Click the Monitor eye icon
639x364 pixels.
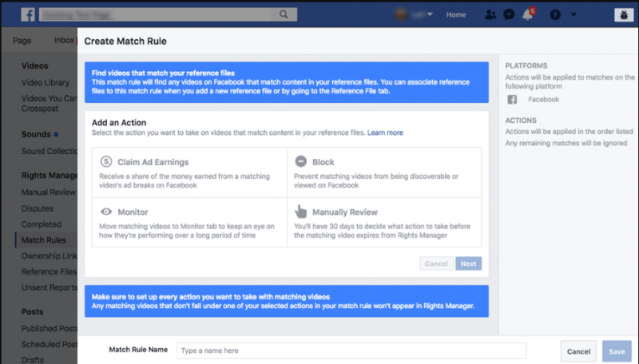point(106,212)
